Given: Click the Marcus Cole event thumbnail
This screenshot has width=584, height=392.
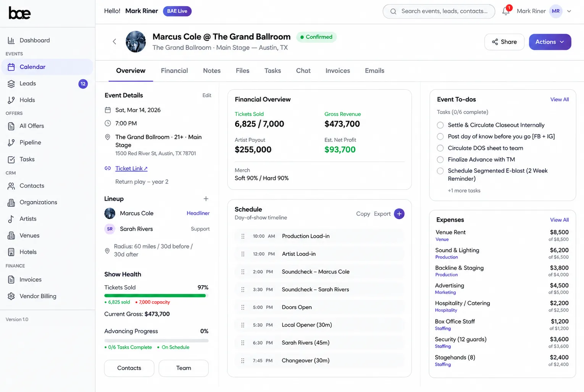Looking at the screenshot, I should click(x=136, y=42).
